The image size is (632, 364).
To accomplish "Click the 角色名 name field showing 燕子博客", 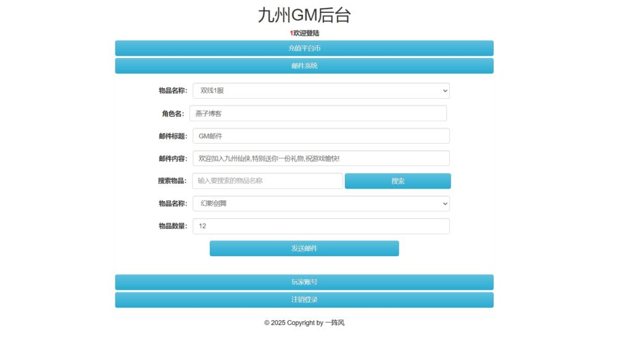I will tap(320, 113).
